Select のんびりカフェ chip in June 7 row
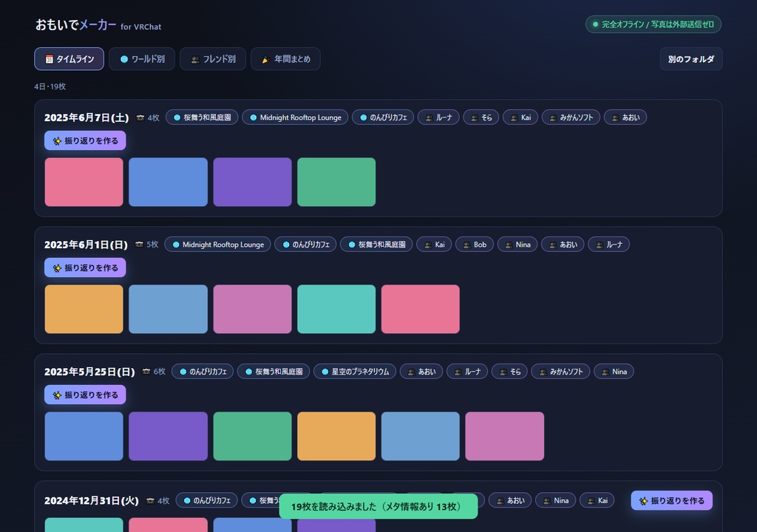 [x=383, y=117]
